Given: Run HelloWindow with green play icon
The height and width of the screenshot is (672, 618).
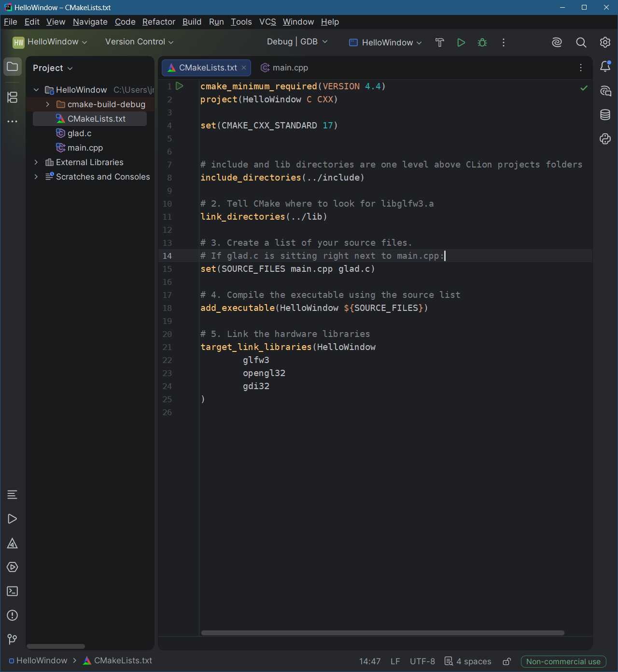Looking at the screenshot, I should pyautogui.click(x=461, y=42).
